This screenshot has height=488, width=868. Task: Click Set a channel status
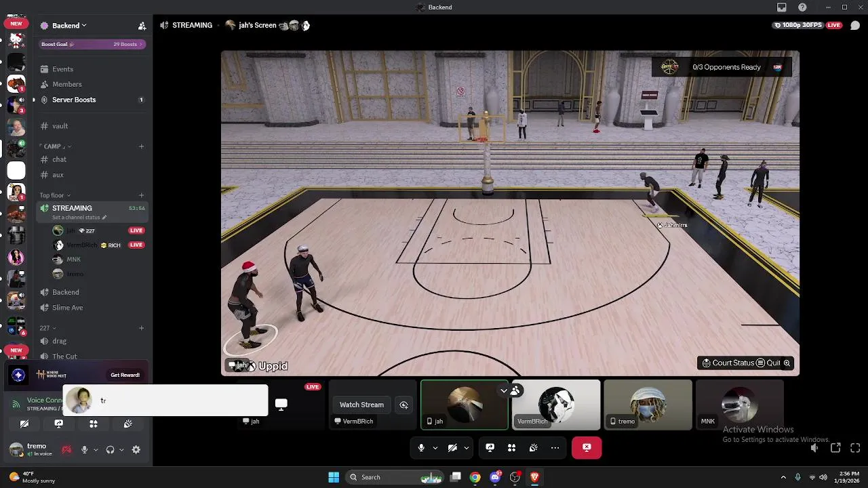pos(79,218)
